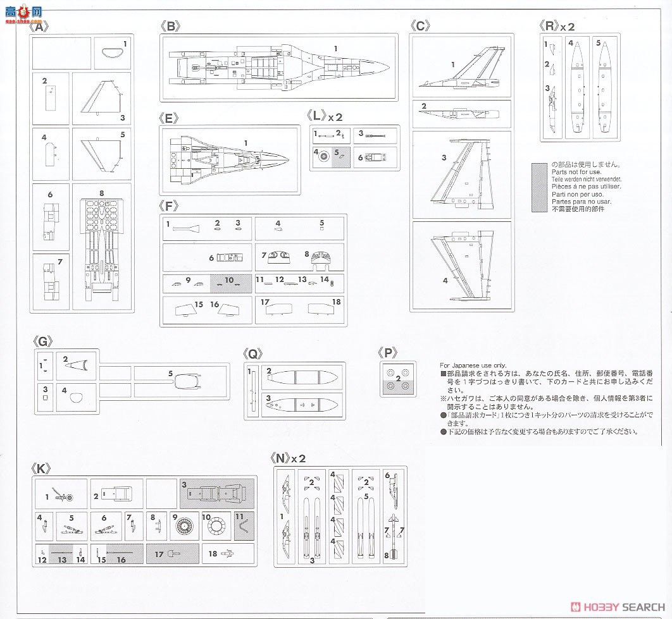Image resolution: width=672 pixels, height=619 pixels.
Task: Click the lower fuselage drawing in sprue B
Action: [x=278, y=68]
